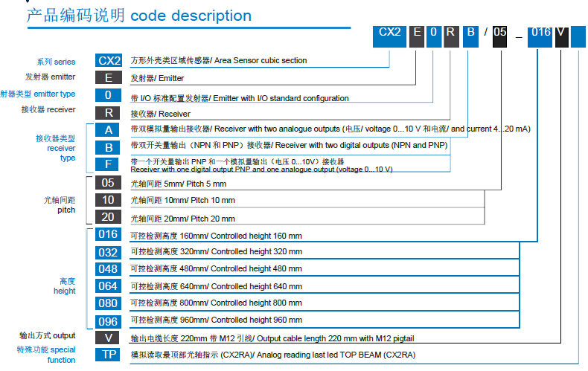Click the pitch 10 code box
This screenshot has width=588, height=371.
click(x=108, y=201)
